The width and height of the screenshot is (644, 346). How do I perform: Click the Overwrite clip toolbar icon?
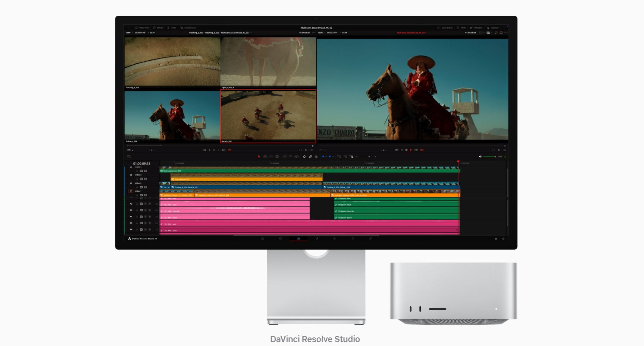(291, 156)
